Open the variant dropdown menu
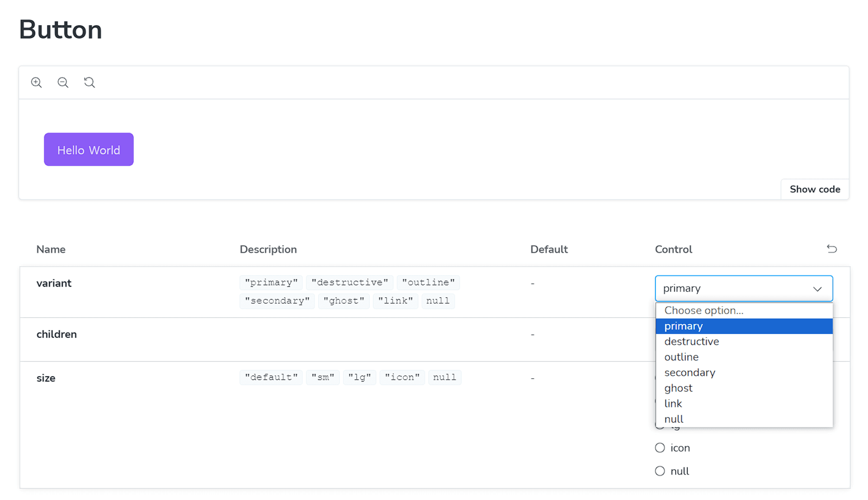The width and height of the screenshot is (868, 500). coord(743,288)
